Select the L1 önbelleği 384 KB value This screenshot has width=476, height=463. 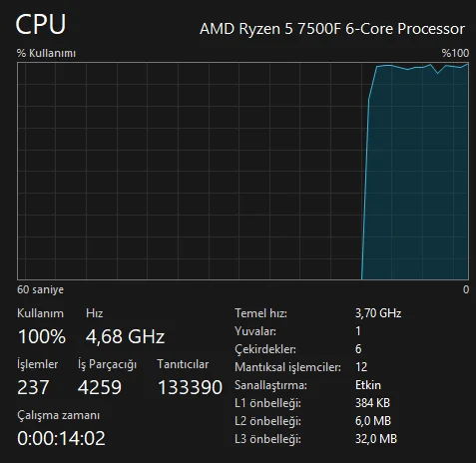point(372,403)
